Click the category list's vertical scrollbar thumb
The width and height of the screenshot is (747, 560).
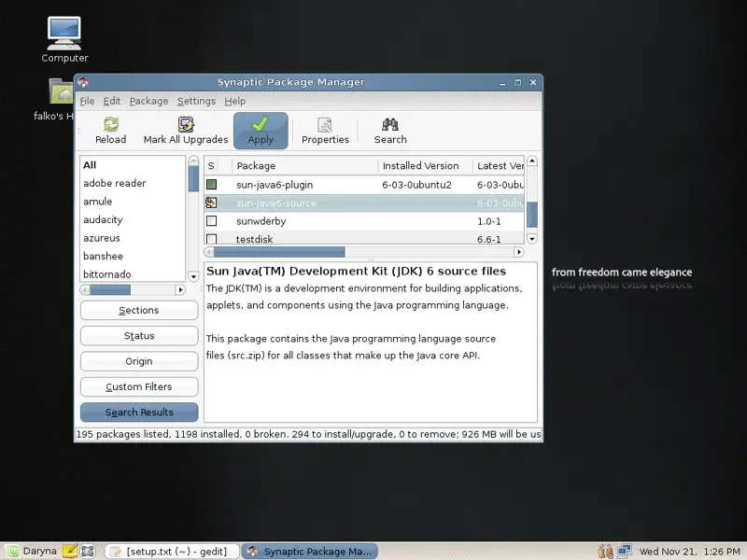pyautogui.click(x=193, y=178)
